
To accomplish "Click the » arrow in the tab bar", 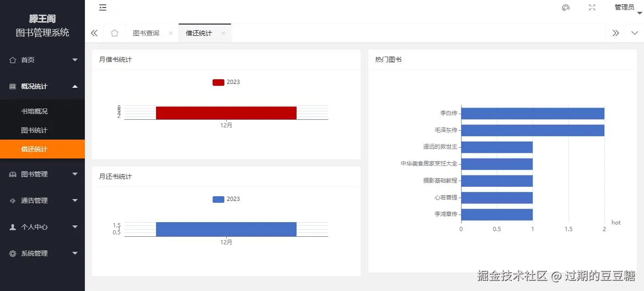I will point(616,33).
